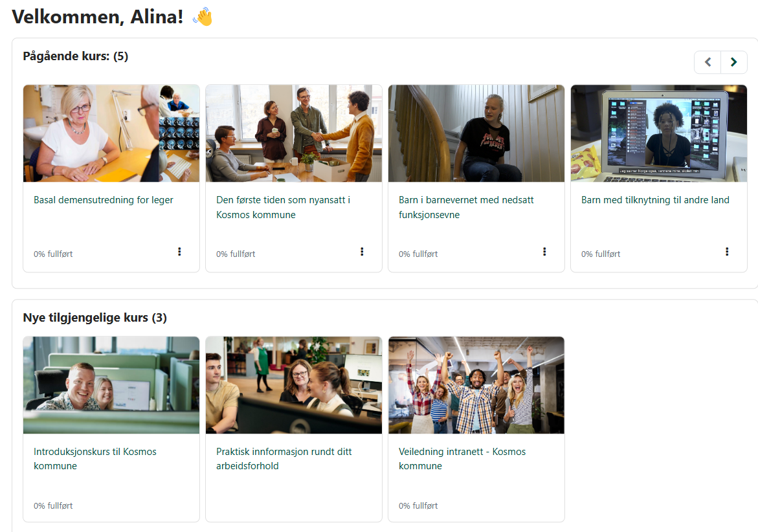Open Barn i barnevernet med nedsatt funksjonsevne
The height and width of the screenshot is (532, 758).
point(466,207)
